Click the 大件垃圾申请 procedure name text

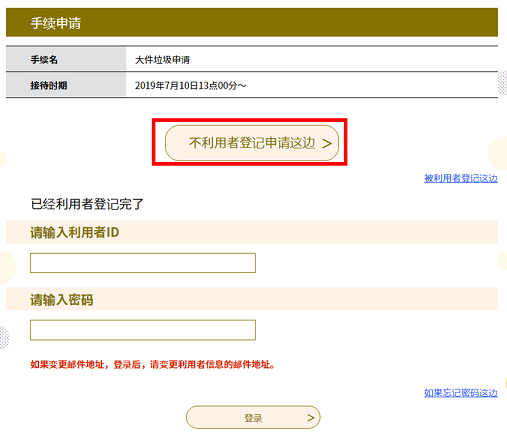point(162,60)
